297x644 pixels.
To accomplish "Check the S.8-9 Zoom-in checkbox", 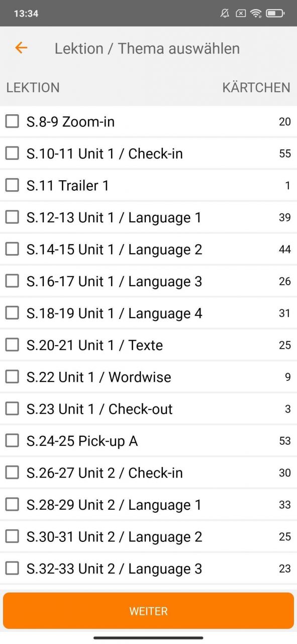I will point(12,121).
